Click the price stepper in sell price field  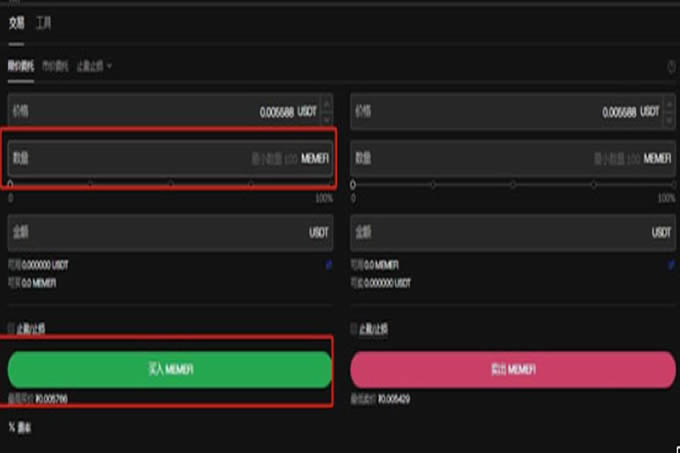tap(670, 111)
